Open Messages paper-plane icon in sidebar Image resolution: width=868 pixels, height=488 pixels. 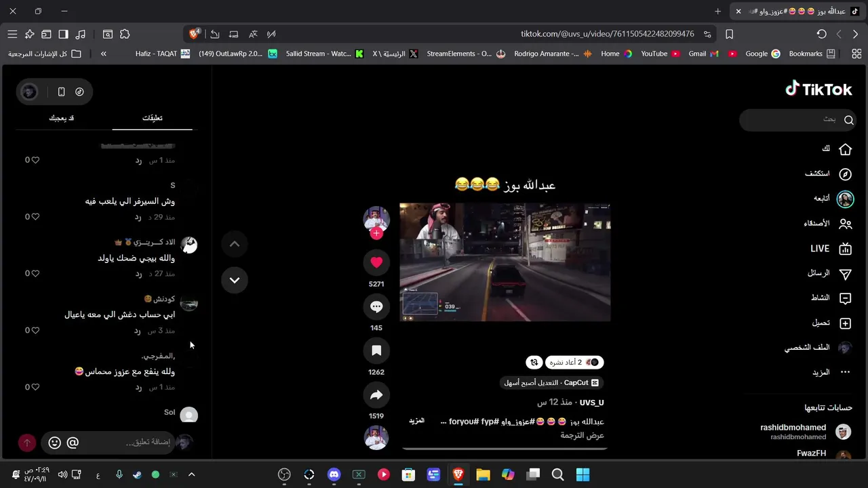(845, 274)
